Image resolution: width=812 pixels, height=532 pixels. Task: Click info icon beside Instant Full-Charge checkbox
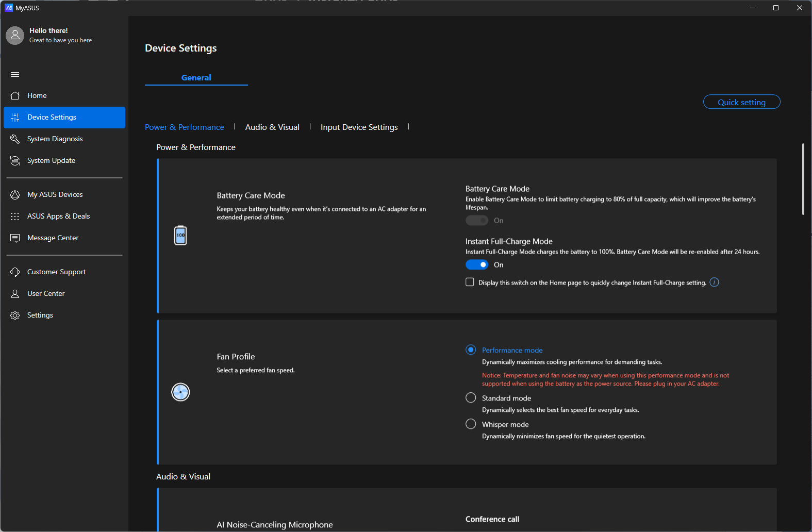(x=714, y=282)
